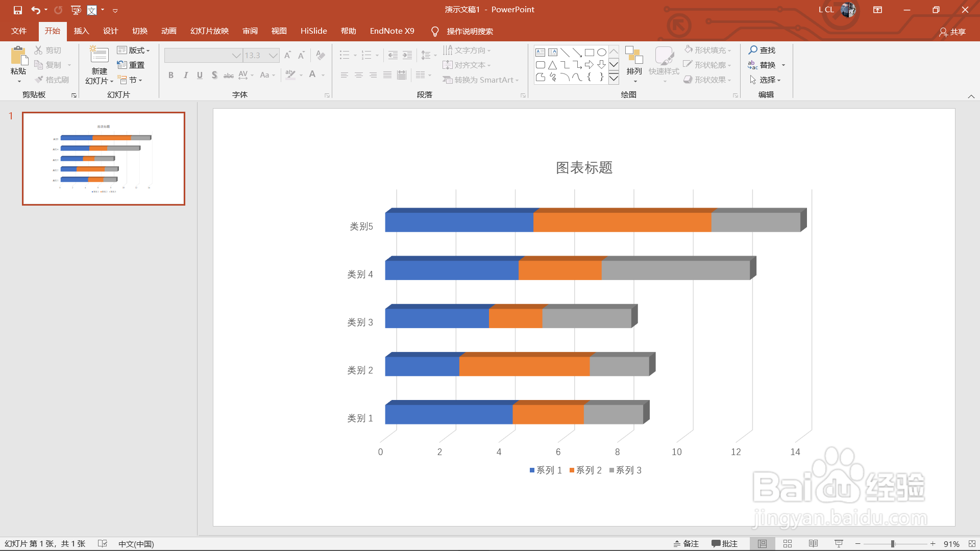Toggle bold formatting
The height and width of the screenshot is (551, 980).
[171, 75]
